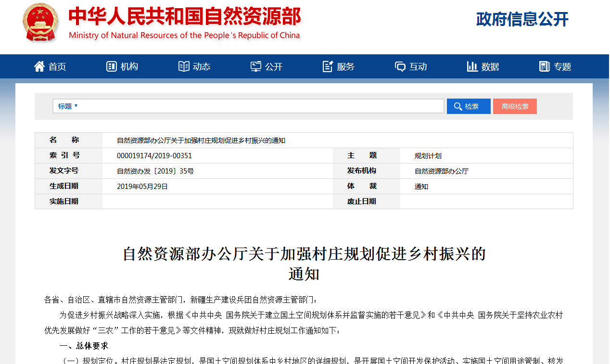This screenshot has width=610, height=364.
Task: Open the 数据 menu item
Action: [x=490, y=67]
